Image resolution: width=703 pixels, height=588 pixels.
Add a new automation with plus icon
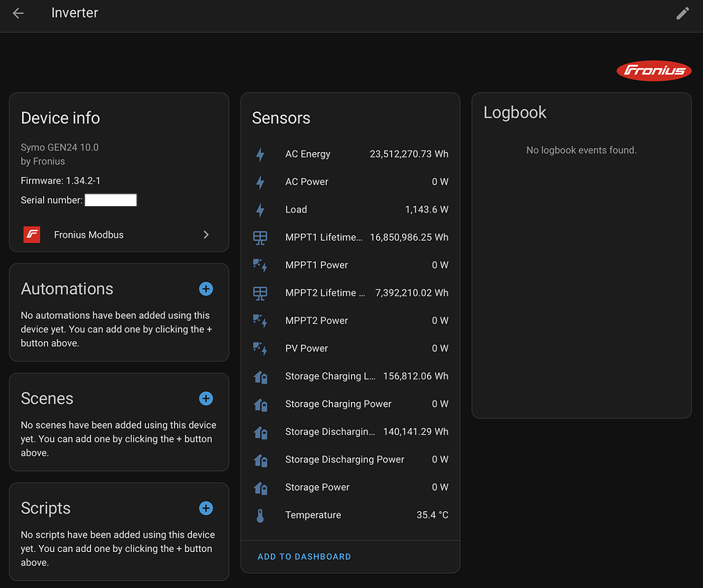click(x=206, y=289)
